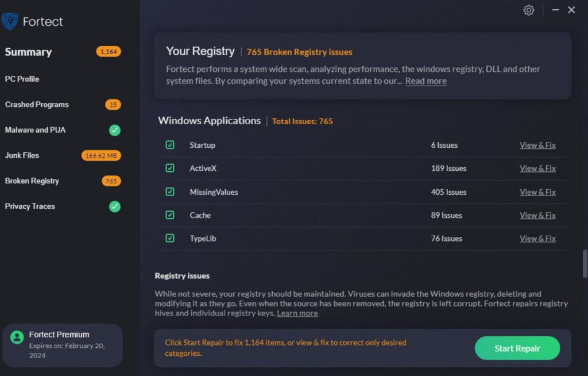Click the '89 Issues' count for Cache

[x=447, y=215]
